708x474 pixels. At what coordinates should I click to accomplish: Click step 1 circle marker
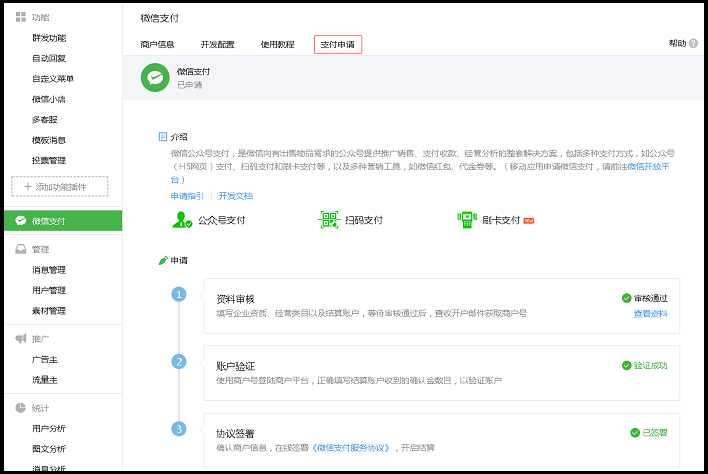(179, 294)
